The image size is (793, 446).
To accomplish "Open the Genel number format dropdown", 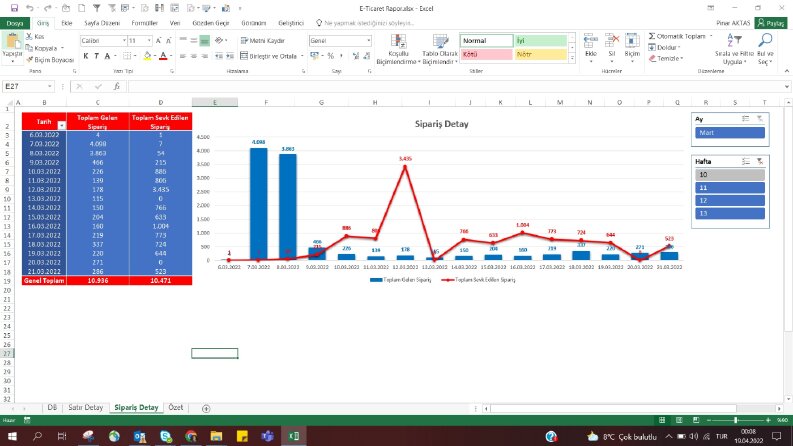I will (x=369, y=40).
